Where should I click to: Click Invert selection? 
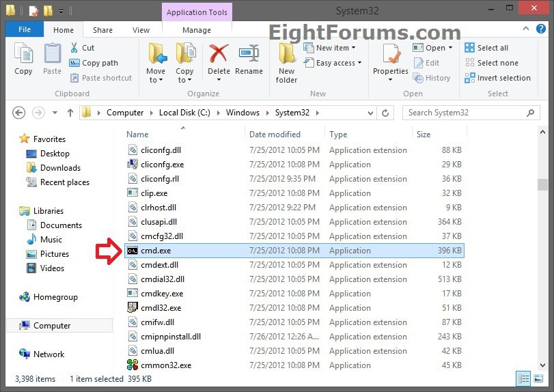click(498, 78)
